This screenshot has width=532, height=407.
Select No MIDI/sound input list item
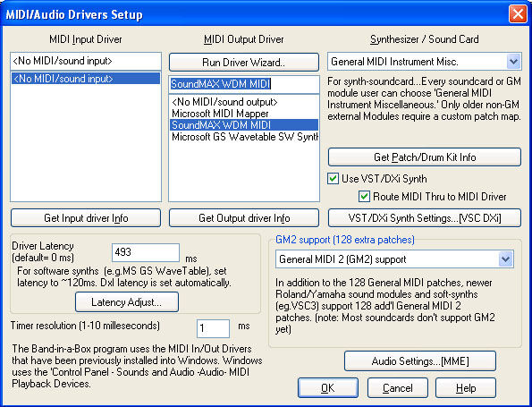(x=86, y=79)
